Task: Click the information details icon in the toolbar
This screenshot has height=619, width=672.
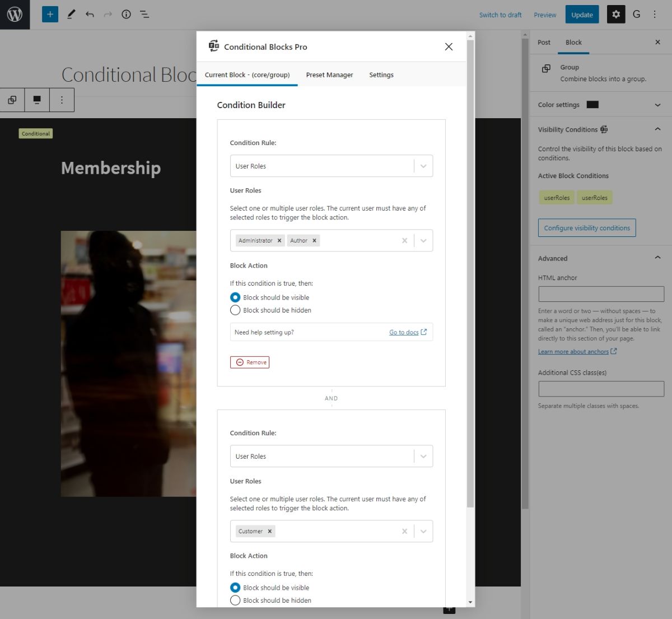Action: (x=126, y=14)
